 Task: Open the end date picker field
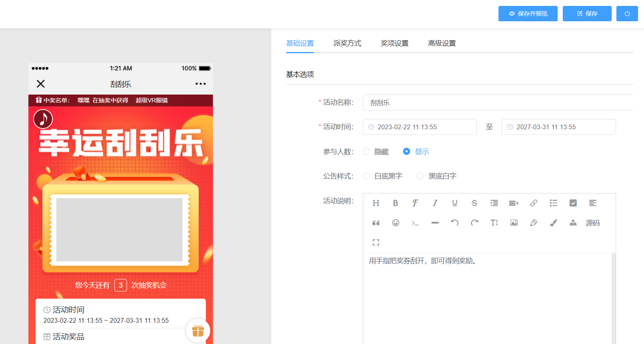(558, 127)
